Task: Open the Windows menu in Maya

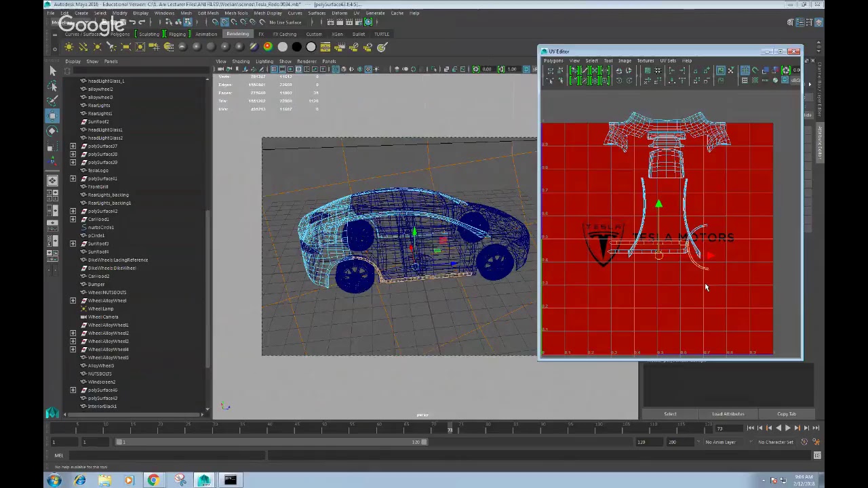Action: click(164, 13)
